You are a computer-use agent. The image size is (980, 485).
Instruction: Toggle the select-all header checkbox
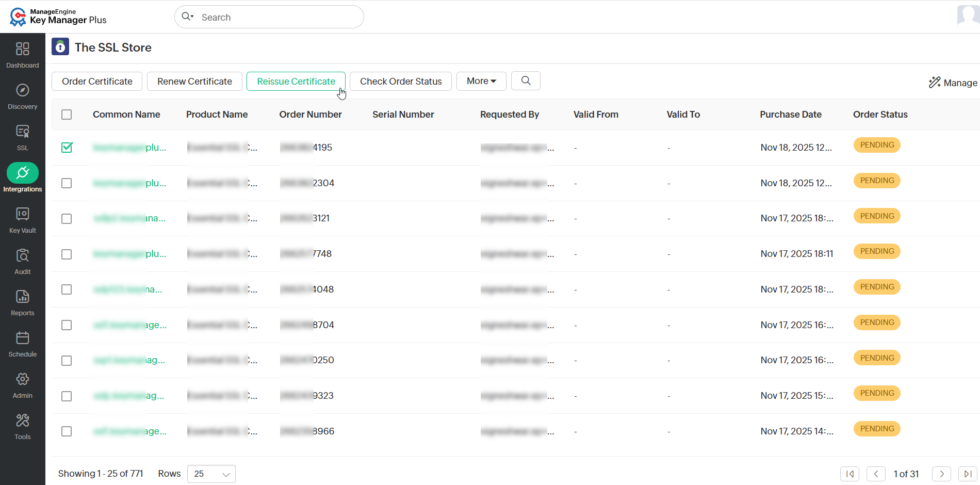[x=67, y=115]
